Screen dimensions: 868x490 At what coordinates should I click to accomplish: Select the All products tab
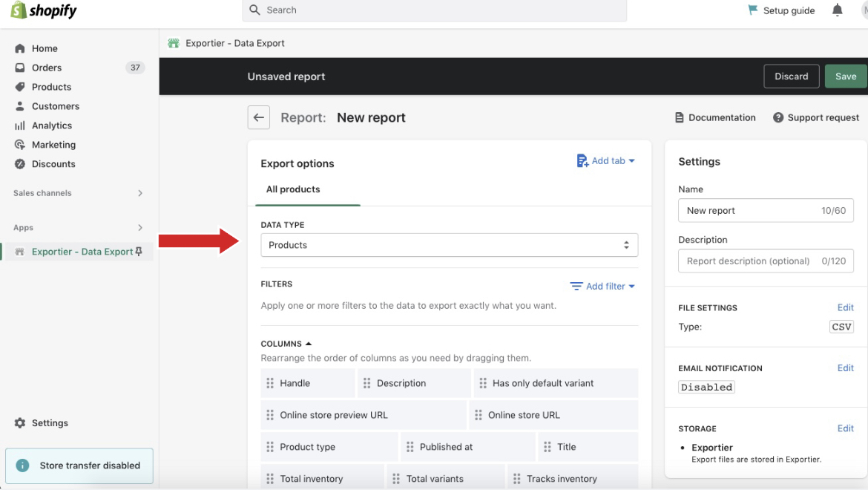click(293, 189)
